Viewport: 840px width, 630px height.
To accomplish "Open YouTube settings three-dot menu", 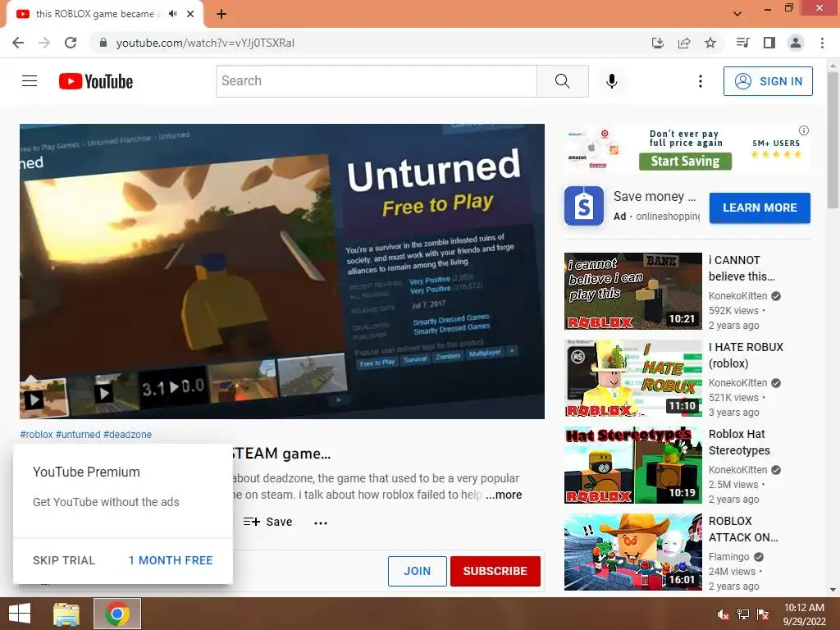I will 701,81.
